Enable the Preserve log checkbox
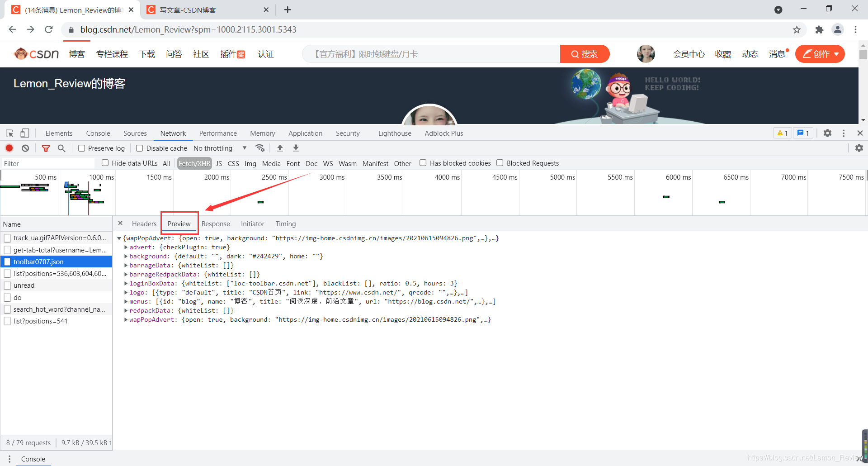 pyautogui.click(x=81, y=148)
